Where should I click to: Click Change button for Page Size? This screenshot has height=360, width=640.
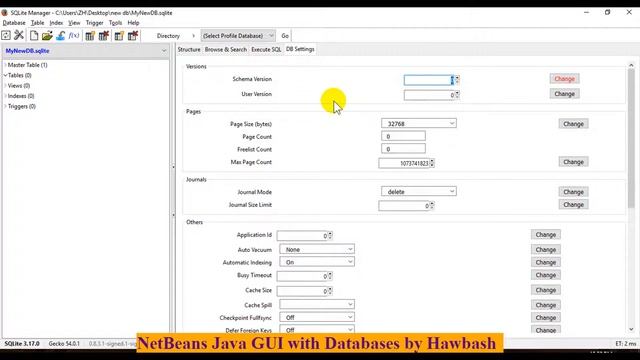(573, 124)
